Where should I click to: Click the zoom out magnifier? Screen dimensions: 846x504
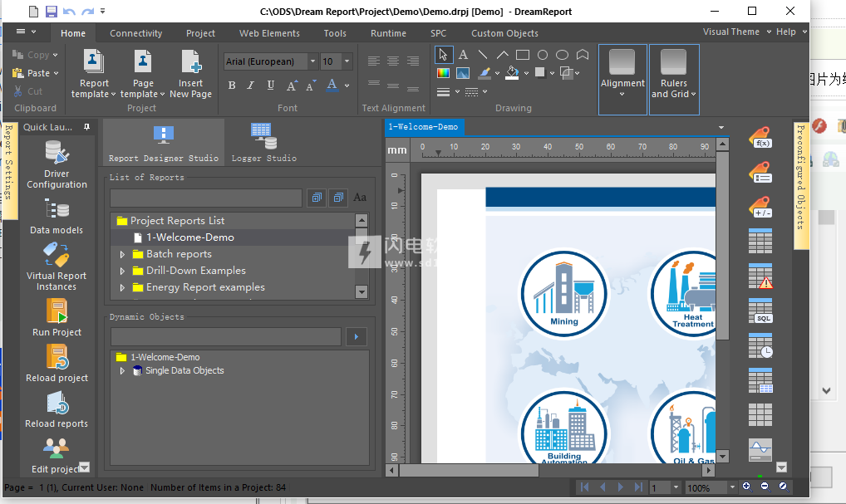pyautogui.click(x=765, y=487)
